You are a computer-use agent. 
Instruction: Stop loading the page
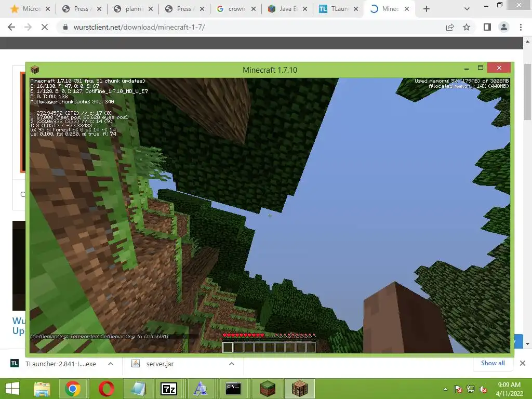tap(45, 27)
